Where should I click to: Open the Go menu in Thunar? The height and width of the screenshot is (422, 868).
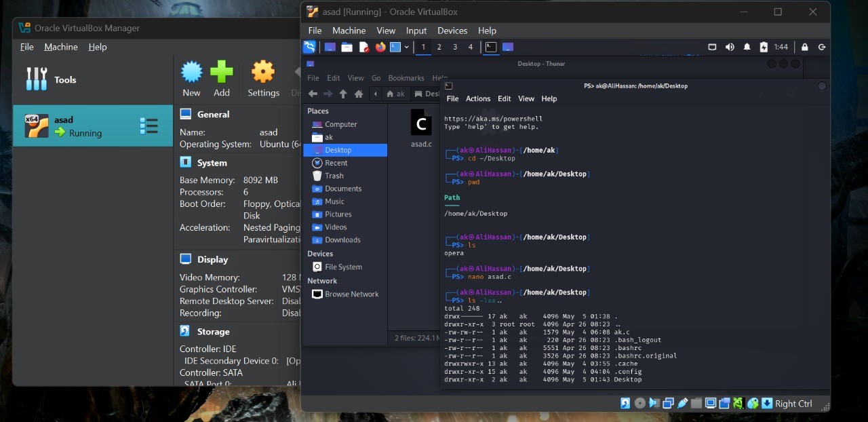pos(376,78)
